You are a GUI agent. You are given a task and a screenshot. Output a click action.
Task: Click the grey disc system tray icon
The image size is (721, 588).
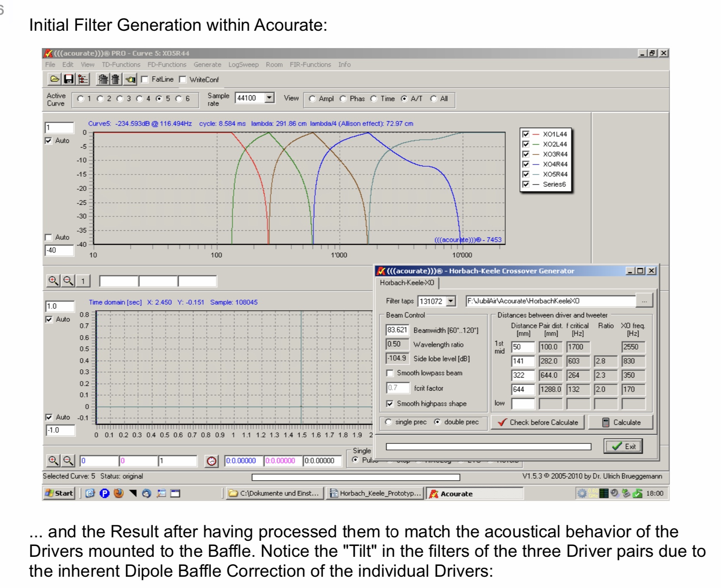[x=614, y=493]
